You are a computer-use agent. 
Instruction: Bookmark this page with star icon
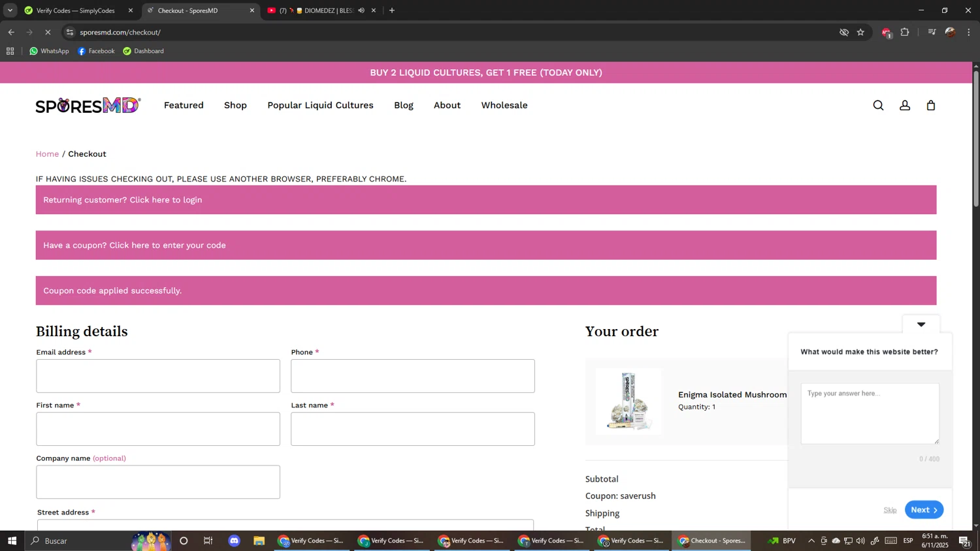tap(860, 32)
